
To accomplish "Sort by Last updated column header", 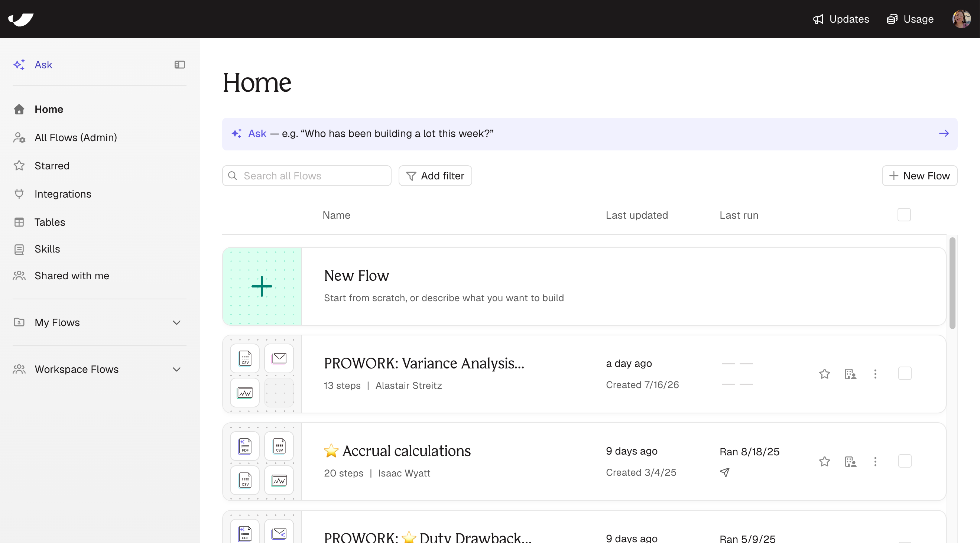I will (637, 215).
